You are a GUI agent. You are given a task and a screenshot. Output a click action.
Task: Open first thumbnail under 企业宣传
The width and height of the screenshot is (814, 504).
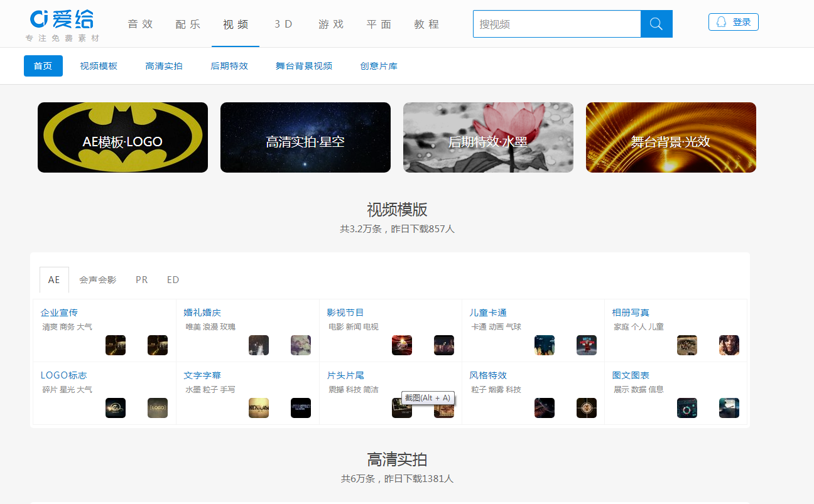click(116, 345)
